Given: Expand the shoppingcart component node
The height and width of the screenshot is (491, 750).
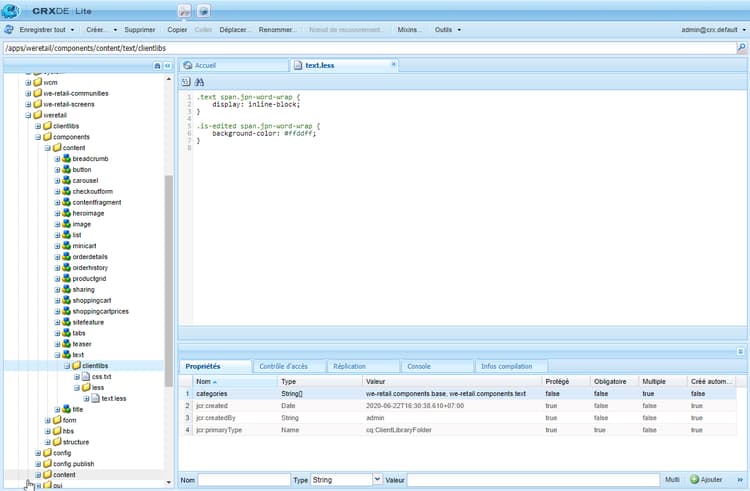Looking at the screenshot, I should pos(58,300).
